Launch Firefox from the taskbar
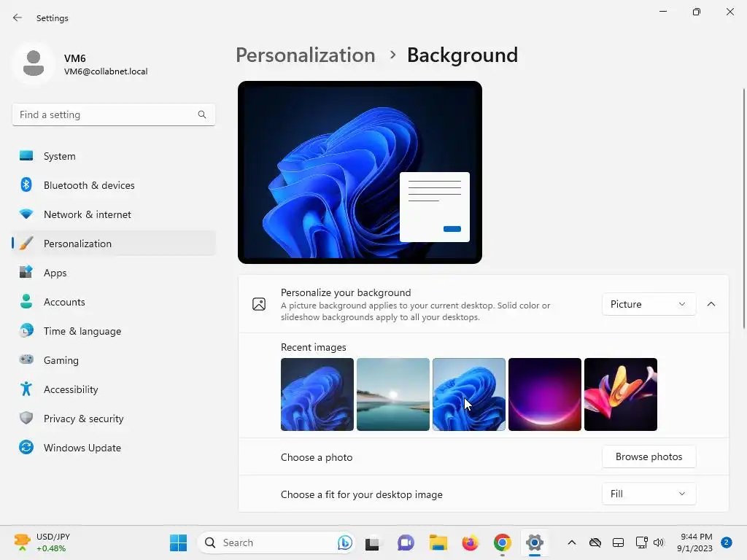 471,542
